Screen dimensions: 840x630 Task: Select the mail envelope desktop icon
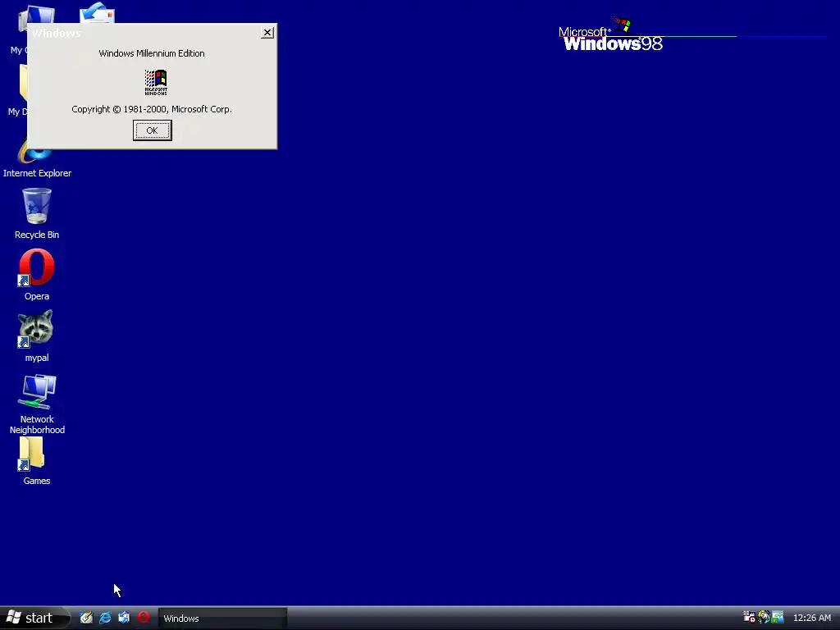(97, 13)
